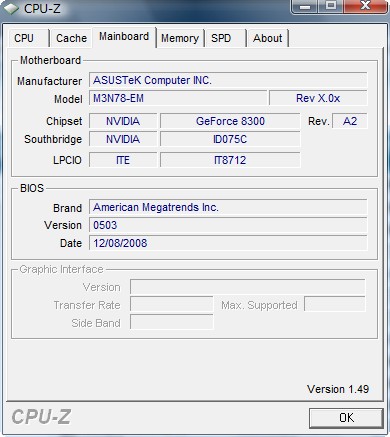Screen dimensions: 390x437
Task: Click the Rev X.0x field
Action: click(x=318, y=98)
